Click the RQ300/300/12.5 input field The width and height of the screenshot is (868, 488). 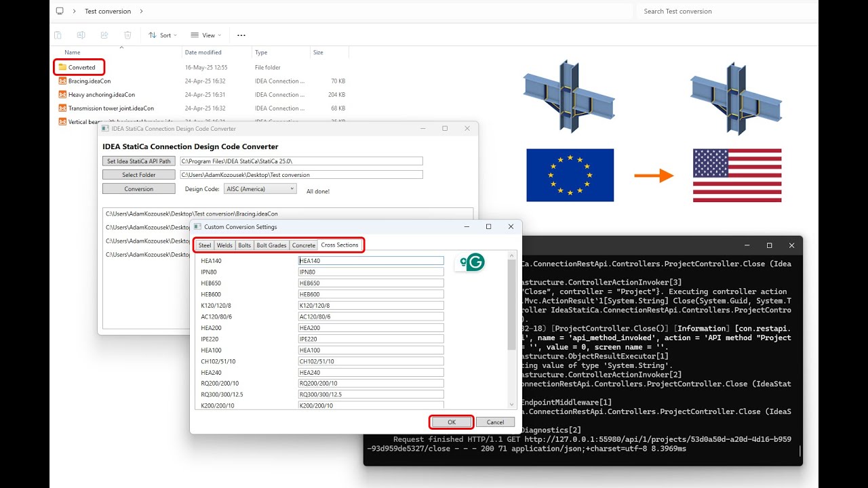tap(371, 394)
